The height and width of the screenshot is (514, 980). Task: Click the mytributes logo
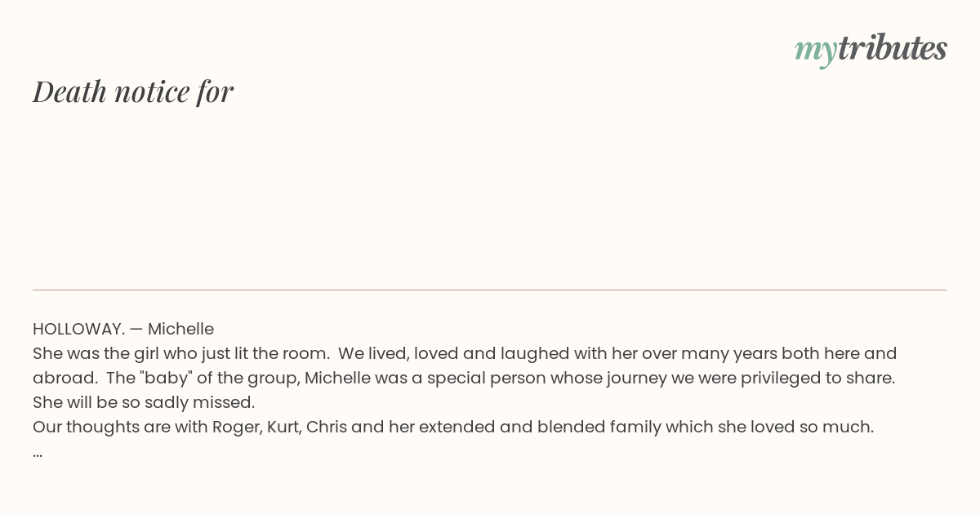pos(871,49)
